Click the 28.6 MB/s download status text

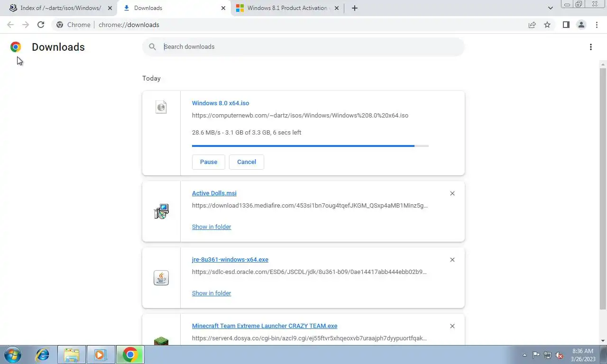pos(247,133)
